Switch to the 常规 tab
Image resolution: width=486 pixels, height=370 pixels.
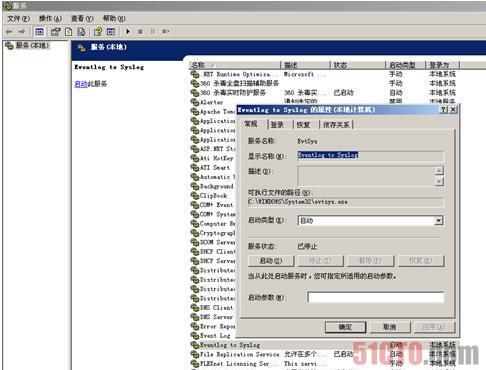(x=251, y=124)
